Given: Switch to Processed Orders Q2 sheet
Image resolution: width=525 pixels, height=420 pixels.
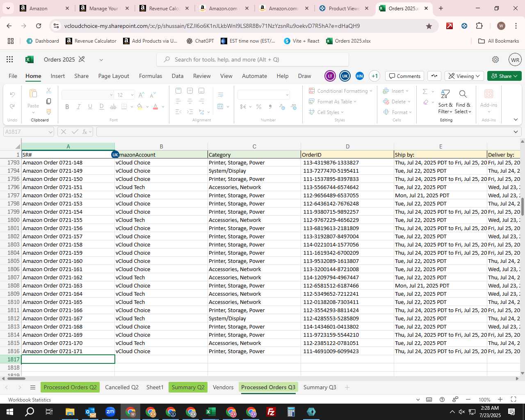Looking at the screenshot, I should coord(70,387).
